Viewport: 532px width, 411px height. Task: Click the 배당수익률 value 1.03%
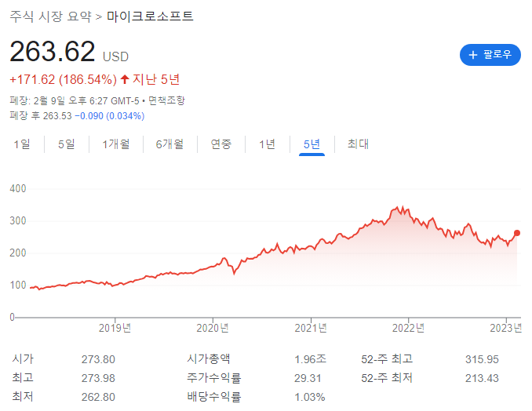pyautogui.click(x=310, y=397)
